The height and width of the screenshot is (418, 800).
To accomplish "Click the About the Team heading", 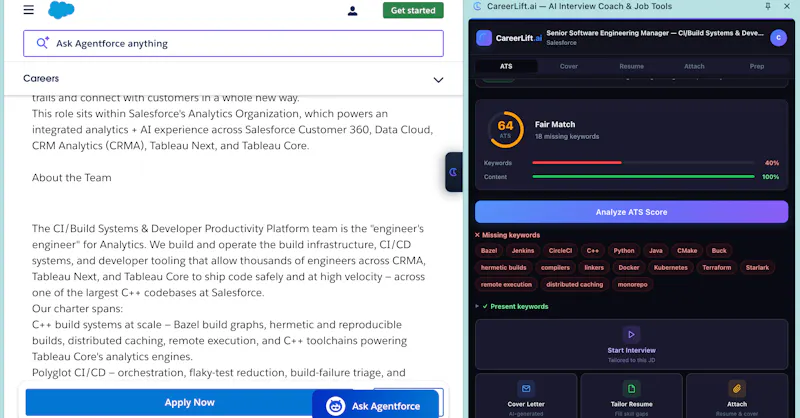I will [x=71, y=178].
